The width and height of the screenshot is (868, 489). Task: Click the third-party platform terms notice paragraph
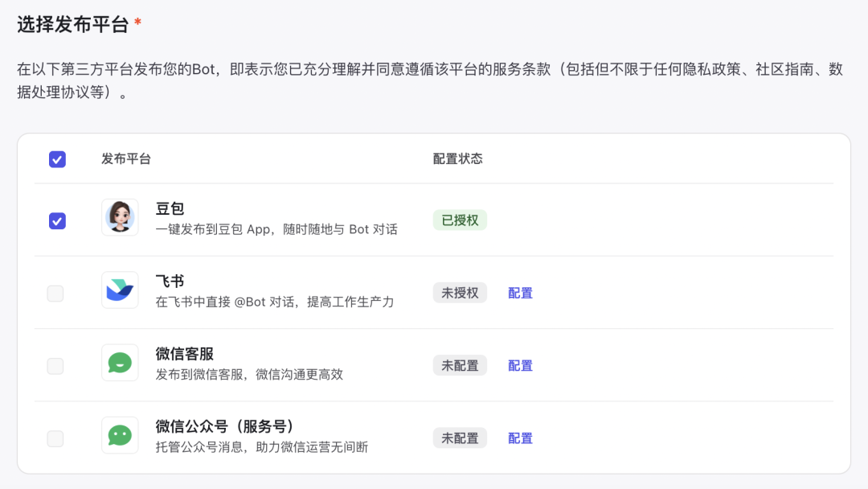429,80
